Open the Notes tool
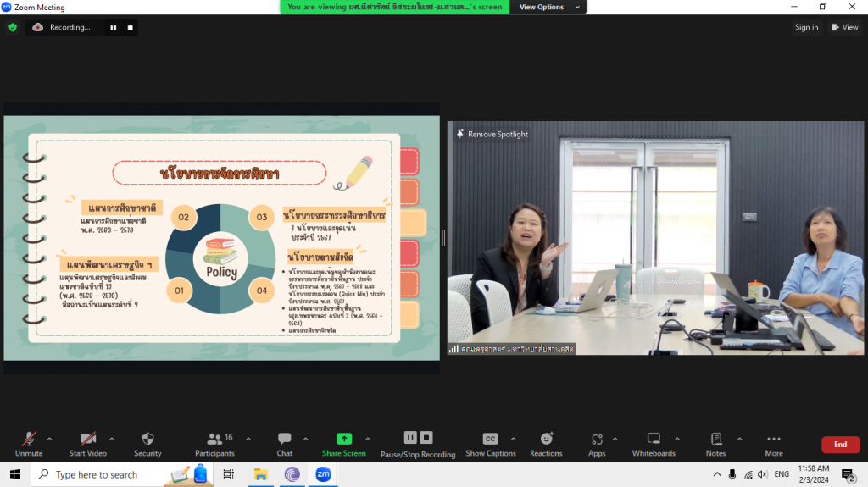 click(x=715, y=440)
